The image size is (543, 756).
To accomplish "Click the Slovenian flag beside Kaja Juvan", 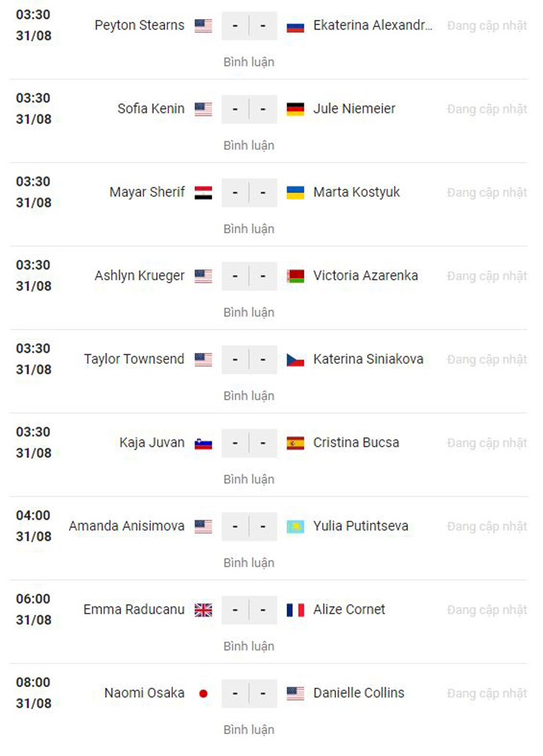I will 203,443.
